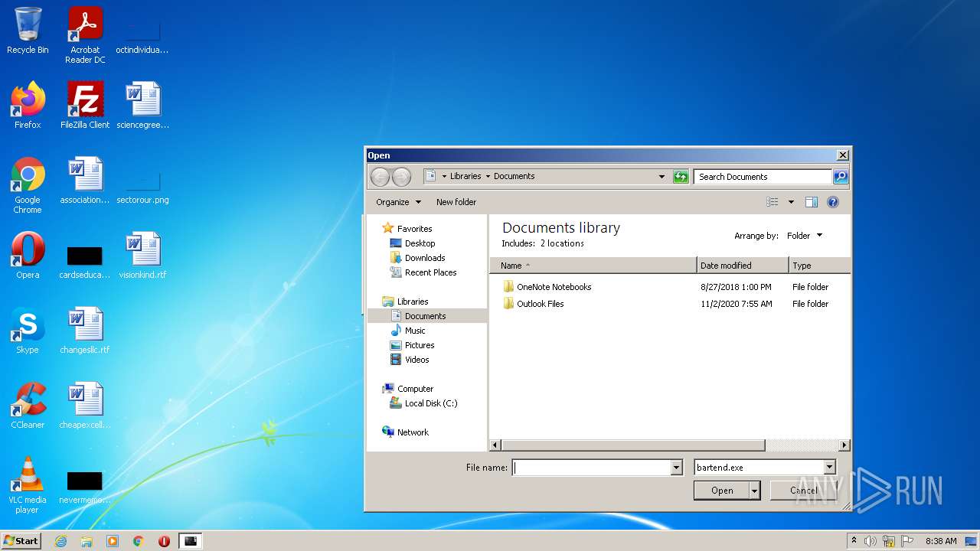Cancel the Open dialog
The height and width of the screenshot is (551, 980).
(803, 491)
